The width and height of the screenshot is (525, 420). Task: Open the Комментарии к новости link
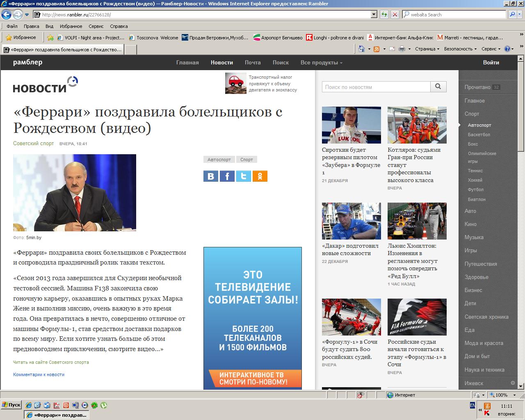[39, 374]
